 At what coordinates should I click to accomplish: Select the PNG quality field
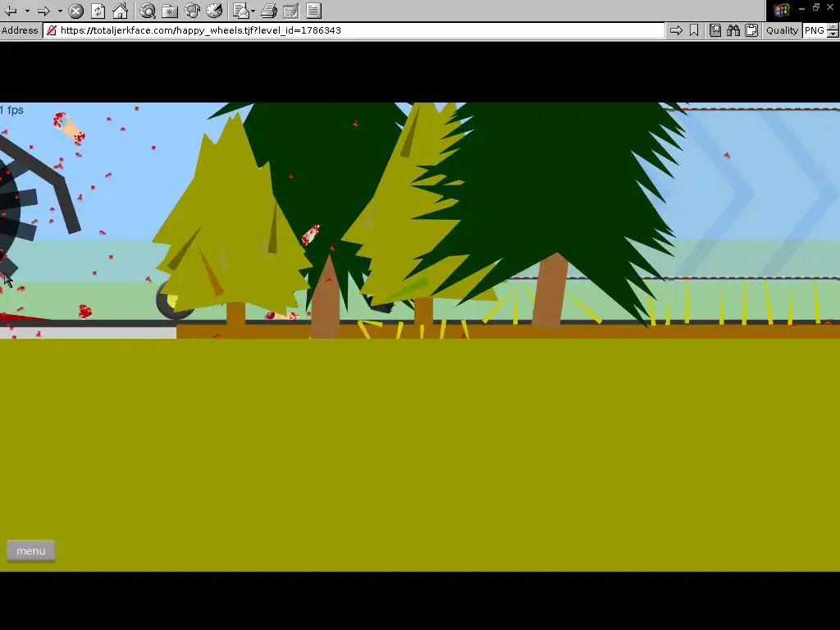(815, 30)
